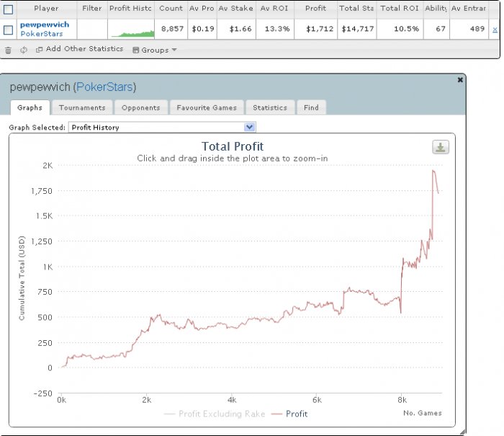Click the $0.19 average profit cell

pos(203,29)
